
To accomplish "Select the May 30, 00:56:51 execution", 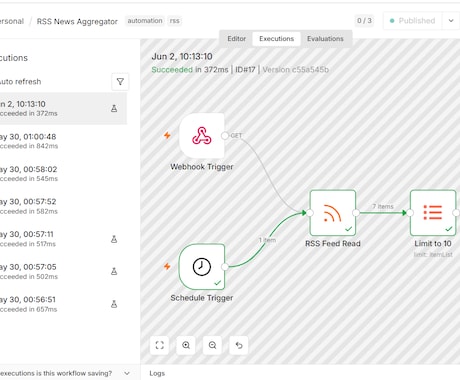I will tap(63, 304).
